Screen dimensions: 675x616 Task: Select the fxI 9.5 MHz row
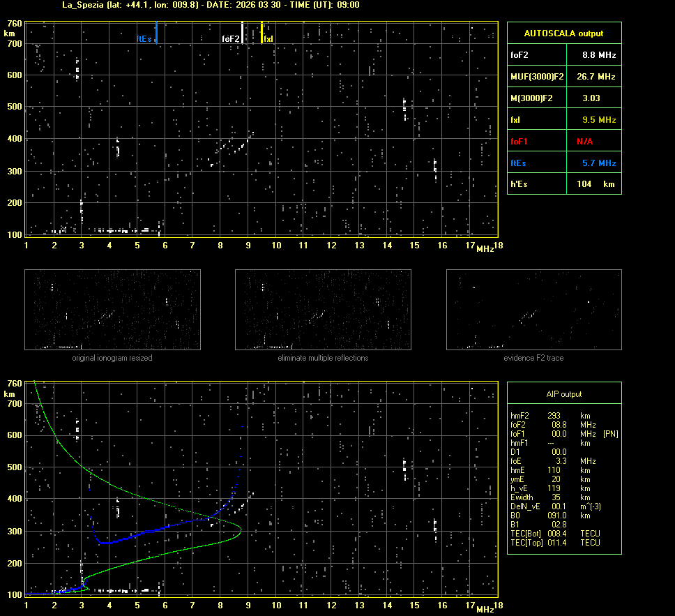(x=563, y=120)
